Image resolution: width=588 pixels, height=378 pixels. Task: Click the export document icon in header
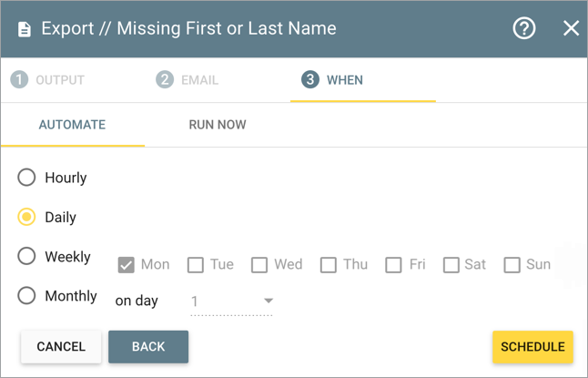coord(25,28)
